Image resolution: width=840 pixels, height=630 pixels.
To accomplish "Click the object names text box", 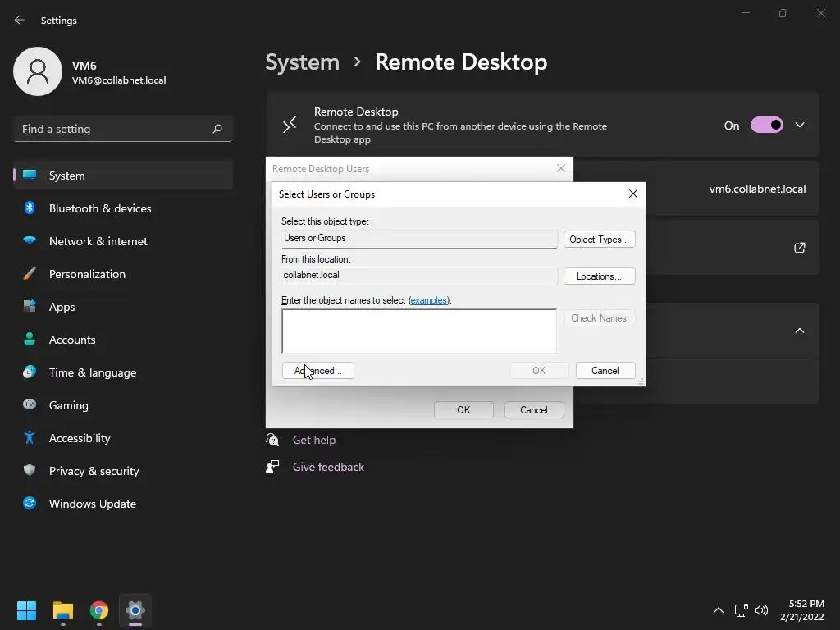I will point(419,331).
